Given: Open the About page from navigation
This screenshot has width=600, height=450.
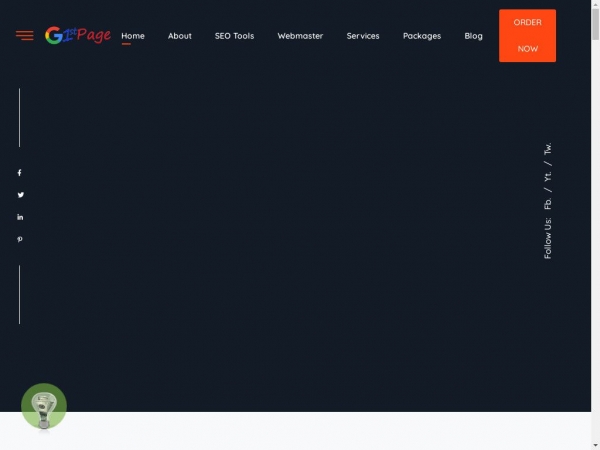Looking at the screenshot, I should coord(180,36).
